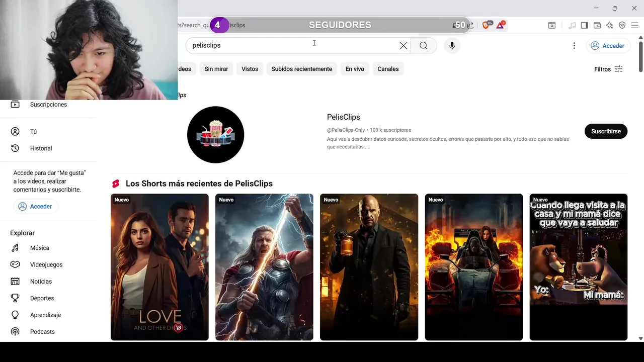Open the burning race car short thumbnail
Screen dimensions: 644x362
click(x=473, y=267)
